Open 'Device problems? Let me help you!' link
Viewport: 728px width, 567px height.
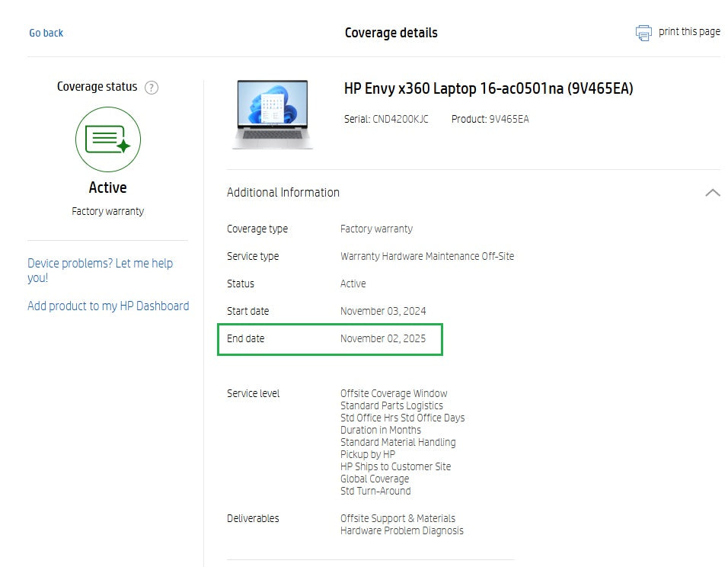pyautogui.click(x=100, y=270)
